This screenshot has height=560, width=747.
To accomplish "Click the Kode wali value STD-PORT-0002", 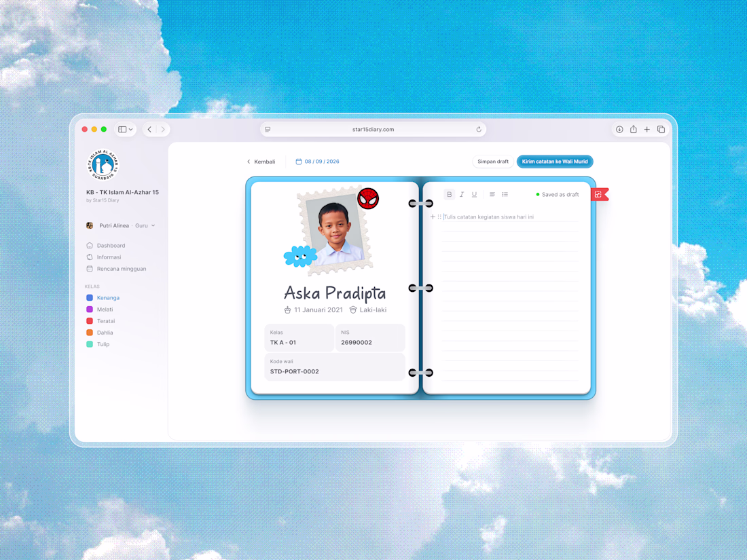I will tap(295, 371).
